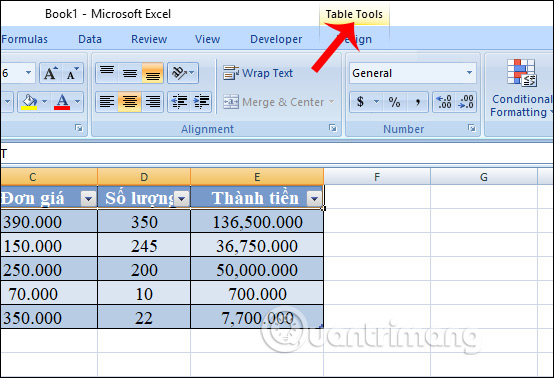Click Decrease Indent icon
Viewport: 554px width, 378px height.
click(x=179, y=102)
